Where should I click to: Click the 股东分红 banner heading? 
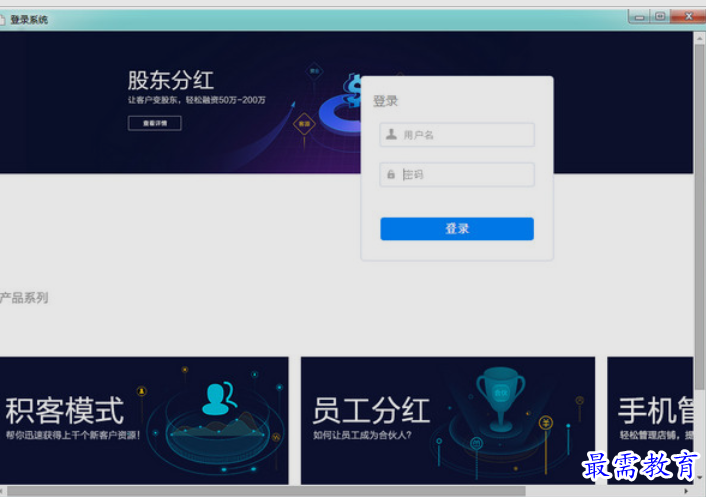pyautogui.click(x=171, y=80)
